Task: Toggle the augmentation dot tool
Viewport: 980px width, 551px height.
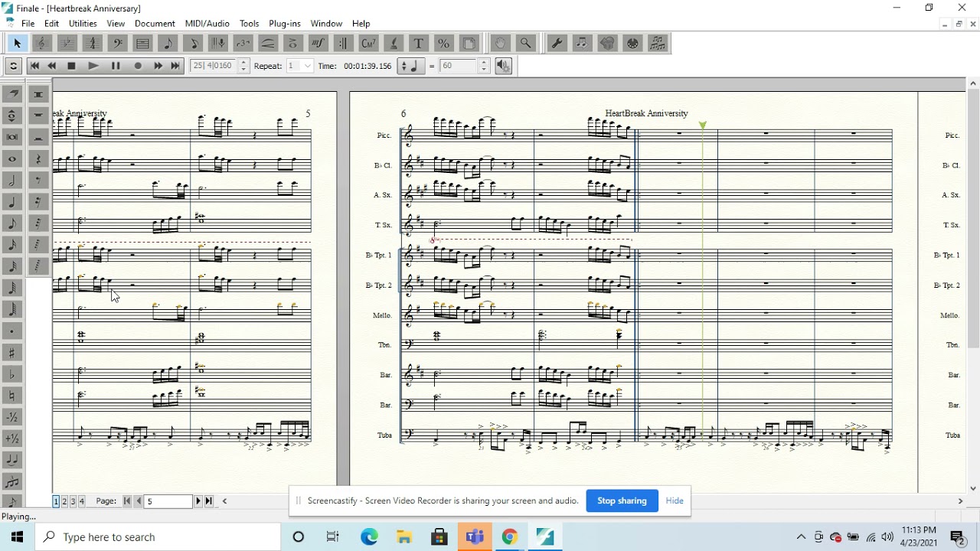Action: point(12,331)
